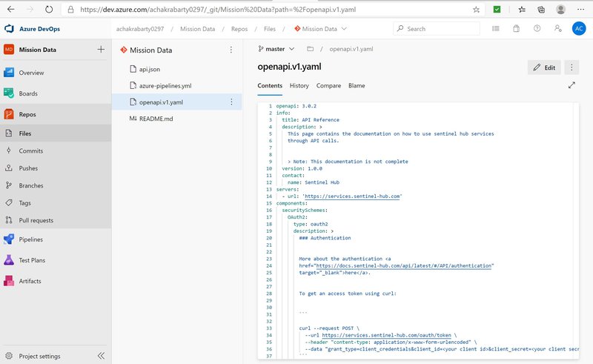Viewport: 593px width, 364px height.
Task: Click the Edit button
Action: (x=544, y=67)
